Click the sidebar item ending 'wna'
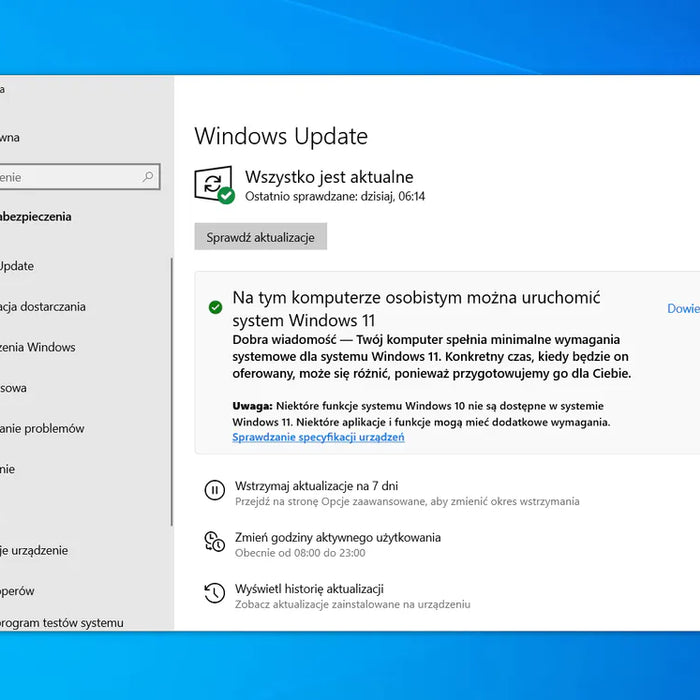700x700 pixels. pyautogui.click(x=10, y=138)
